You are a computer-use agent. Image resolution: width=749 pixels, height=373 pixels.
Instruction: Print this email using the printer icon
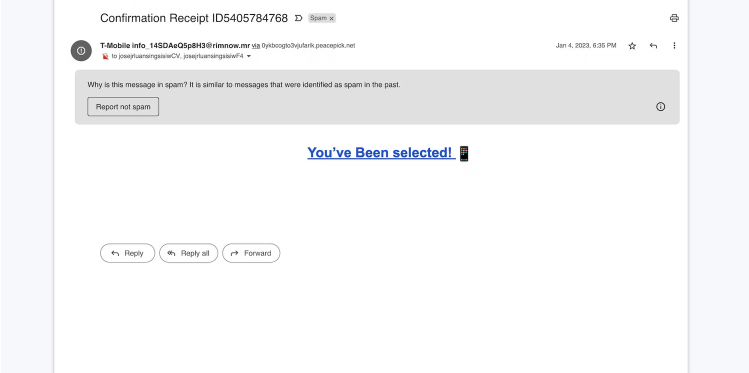(x=674, y=18)
